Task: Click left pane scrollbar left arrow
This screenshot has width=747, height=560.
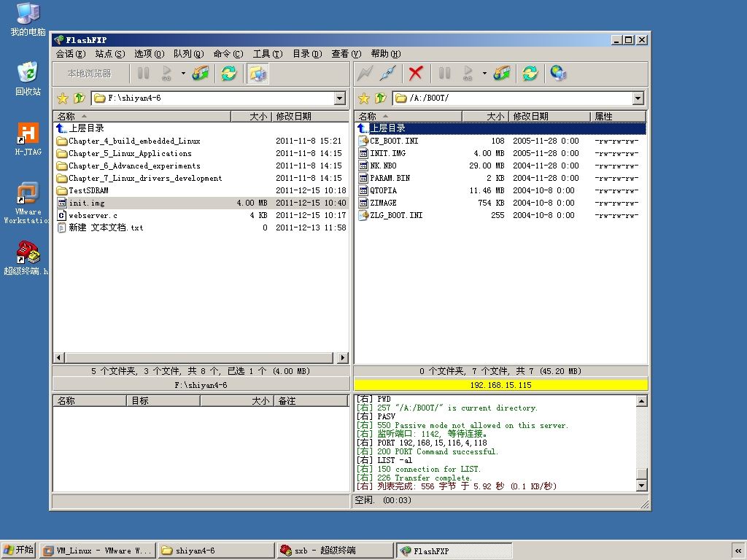Action: tap(59, 357)
